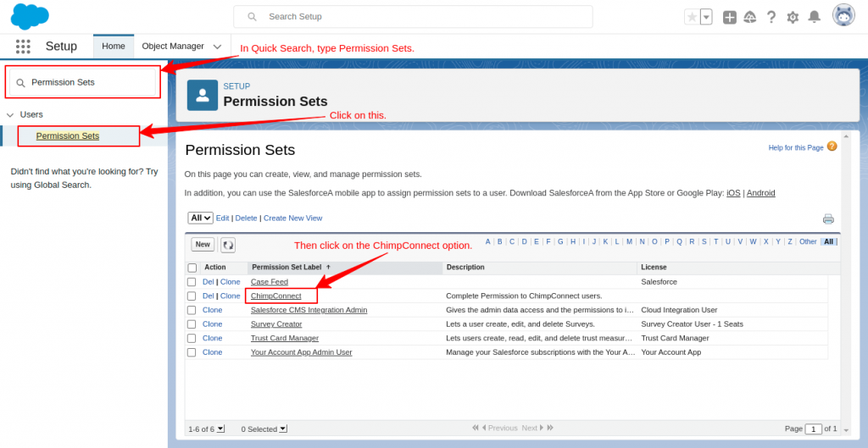Open the Object Manager tab
868x448 pixels.
(173, 47)
